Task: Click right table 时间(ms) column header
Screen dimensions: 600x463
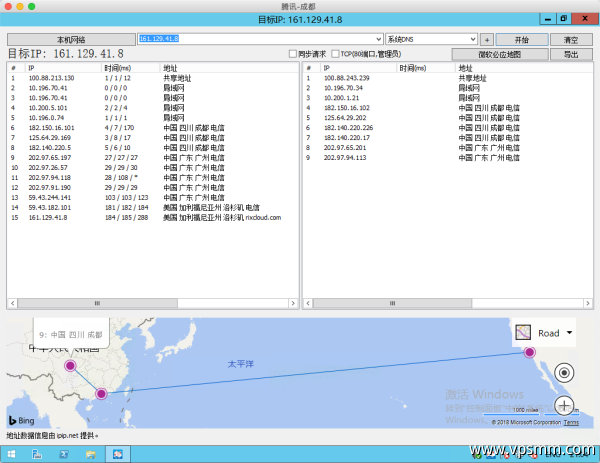Action: [x=426, y=68]
